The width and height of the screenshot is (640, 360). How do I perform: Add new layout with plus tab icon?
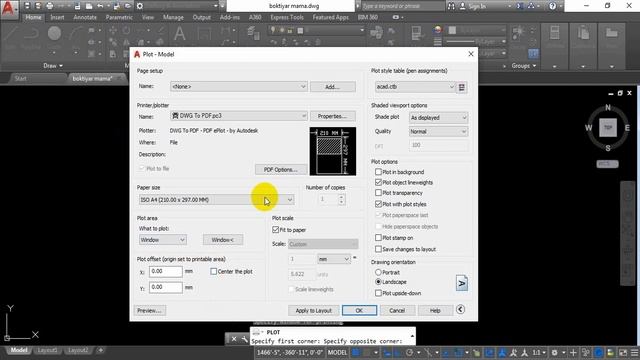coord(100,350)
